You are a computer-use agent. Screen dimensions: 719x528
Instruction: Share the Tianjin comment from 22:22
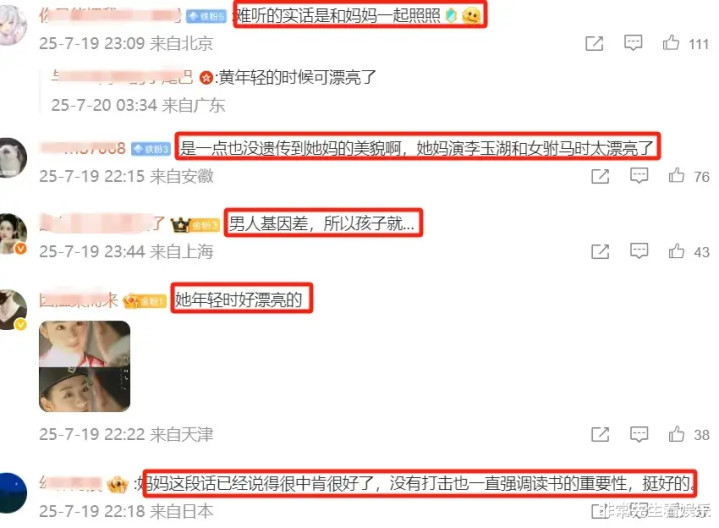pyautogui.click(x=600, y=434)
